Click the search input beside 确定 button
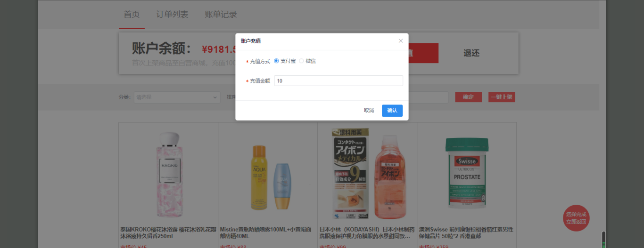Screen dimensions: 644x248 tap(428, 97)
